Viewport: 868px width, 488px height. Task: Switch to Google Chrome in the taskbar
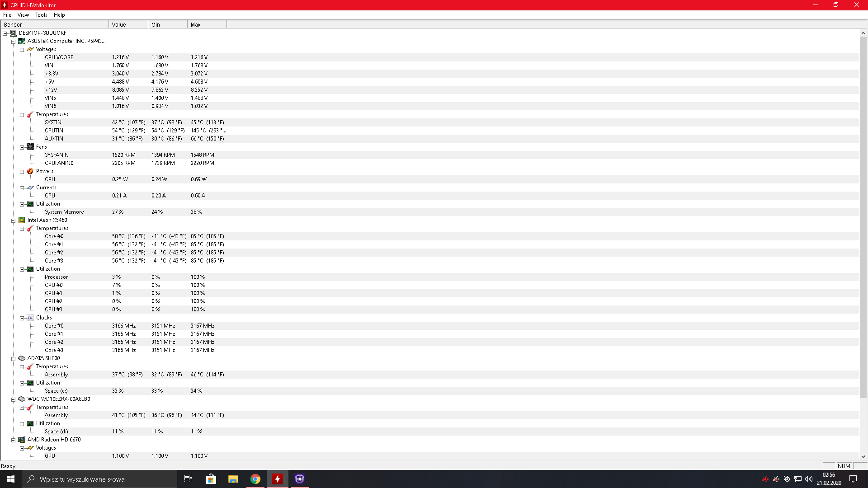click(255, 479)
